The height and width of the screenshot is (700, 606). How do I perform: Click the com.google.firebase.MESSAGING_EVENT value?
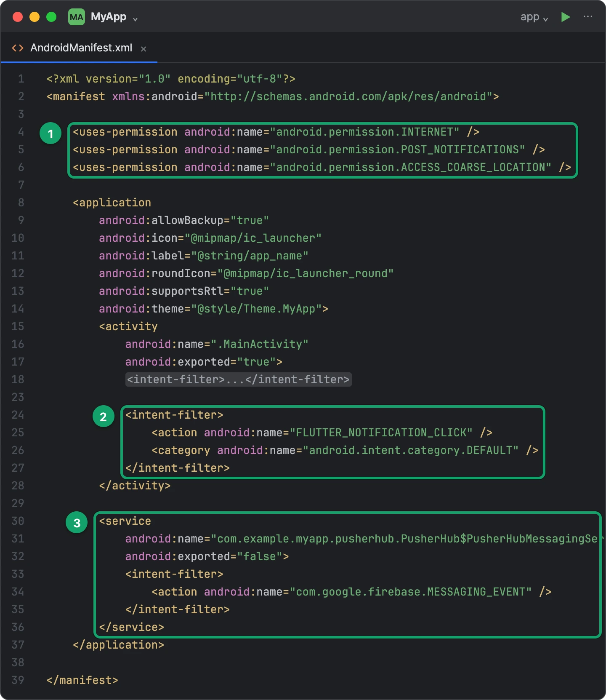pos(410,592)
